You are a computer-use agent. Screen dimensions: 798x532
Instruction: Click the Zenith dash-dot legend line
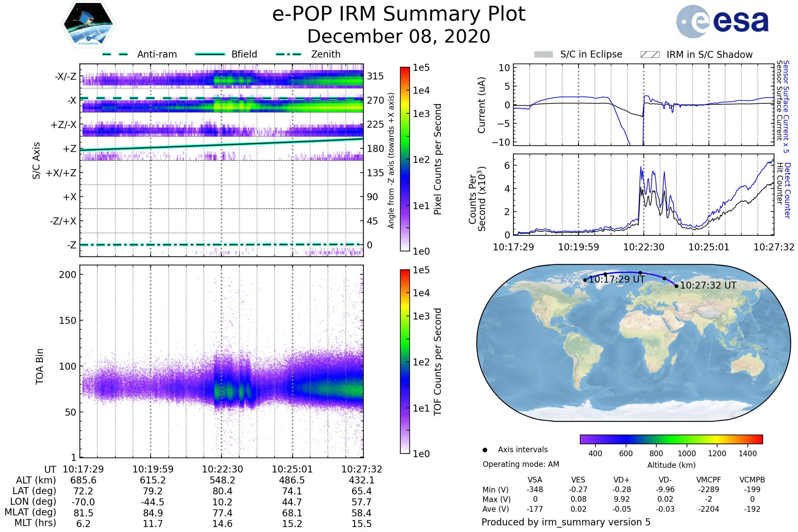(x=288, y=54)
